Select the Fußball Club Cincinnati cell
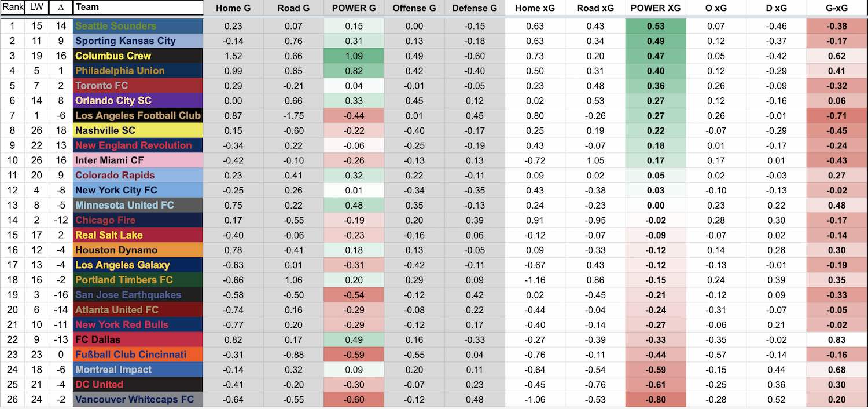 (x=138, y=355)
